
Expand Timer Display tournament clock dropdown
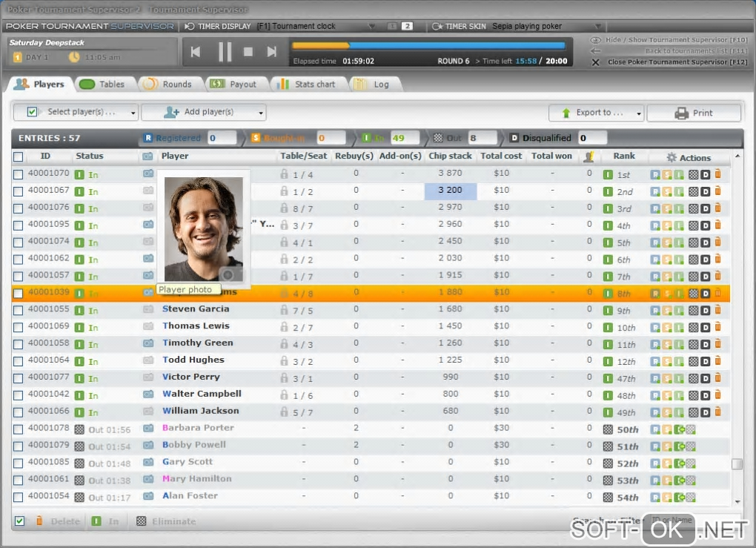pos(372,26)
